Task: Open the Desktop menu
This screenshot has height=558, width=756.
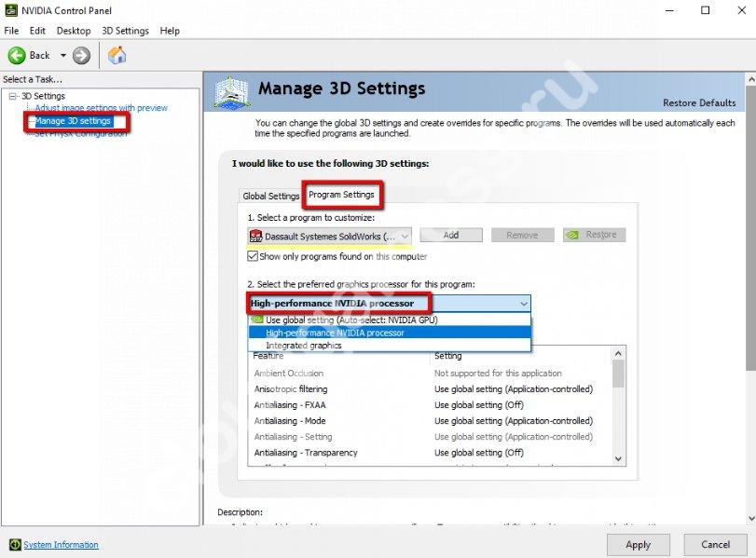Action: click(x=74, y=31)
